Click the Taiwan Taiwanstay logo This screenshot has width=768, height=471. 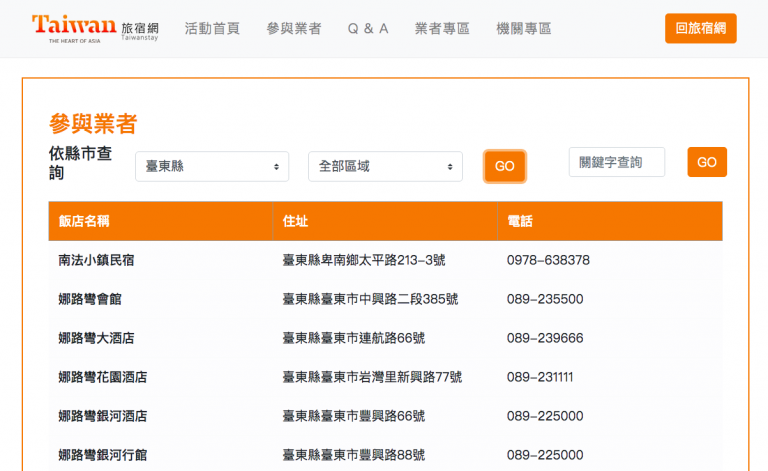(x=95, y=28)
